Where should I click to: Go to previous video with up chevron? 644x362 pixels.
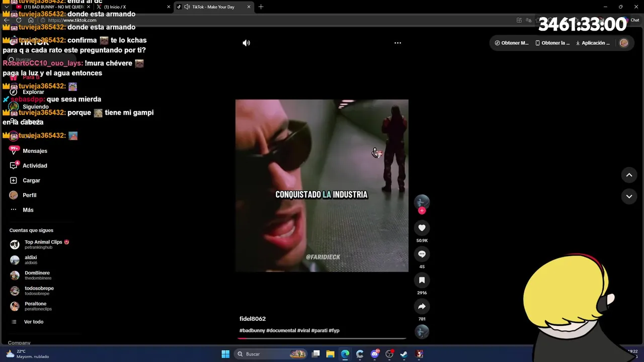click(x=629, y=175)
